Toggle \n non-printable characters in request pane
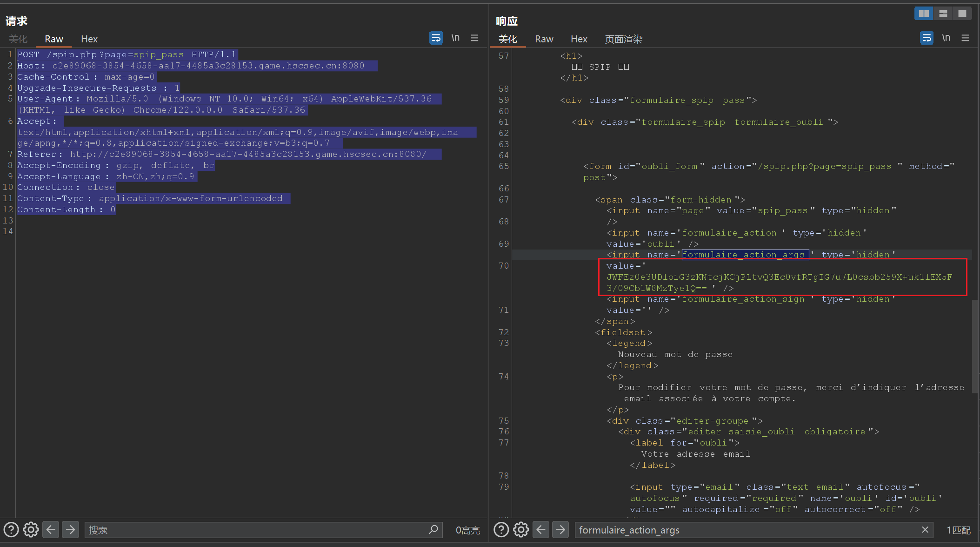This screenshot has width=980, height=547. point(455,38)
